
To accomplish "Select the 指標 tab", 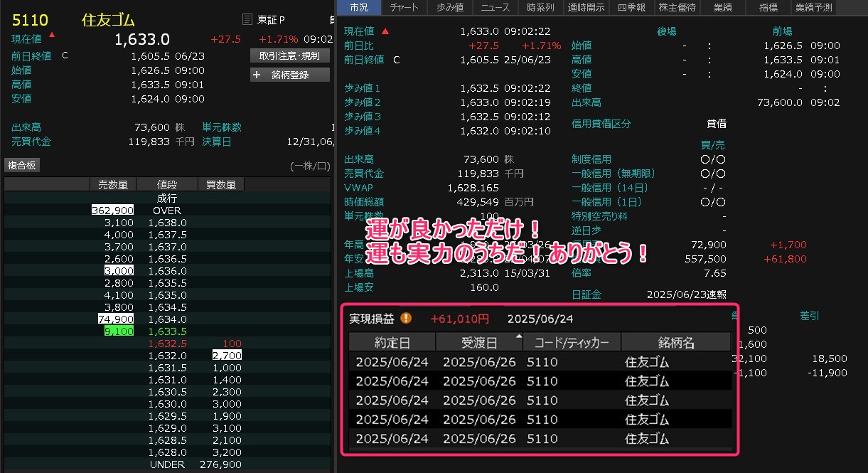I will 768,7.
